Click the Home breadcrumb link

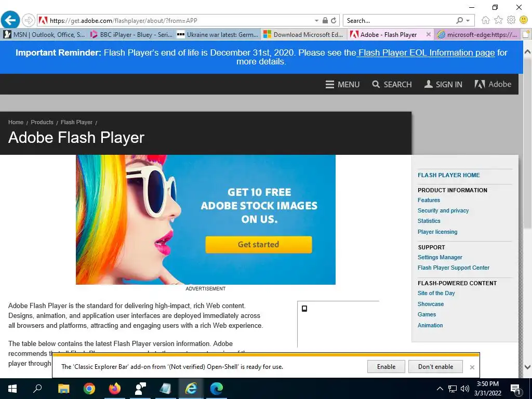tap(16, 122)
